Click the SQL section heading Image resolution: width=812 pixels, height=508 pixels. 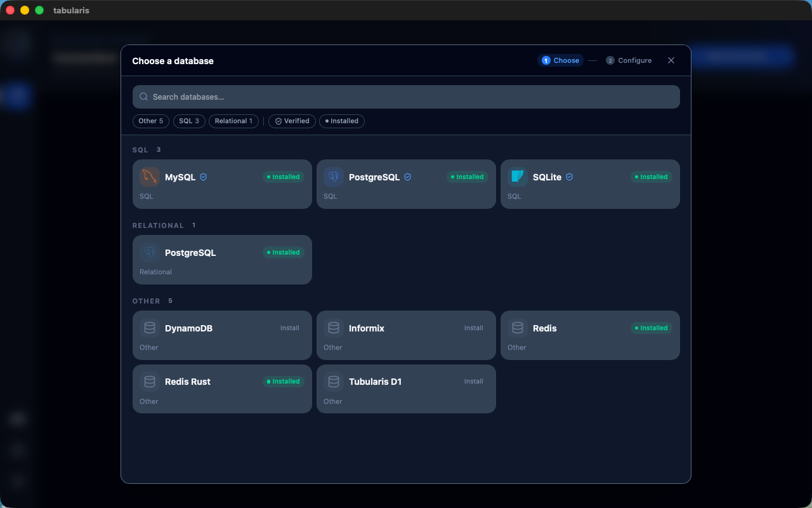pyautogui.click(x=140, y=150)
